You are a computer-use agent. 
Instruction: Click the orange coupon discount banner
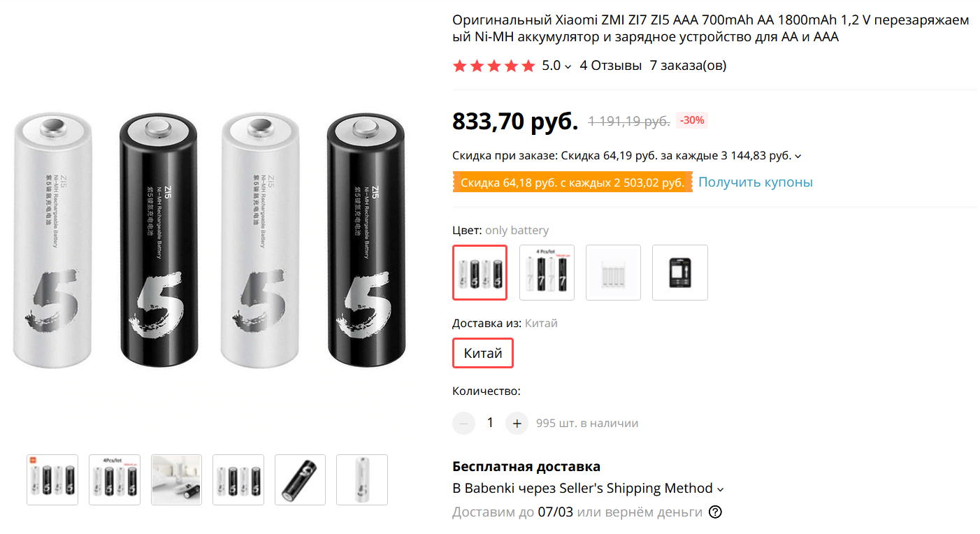click(x=572, y=183)
